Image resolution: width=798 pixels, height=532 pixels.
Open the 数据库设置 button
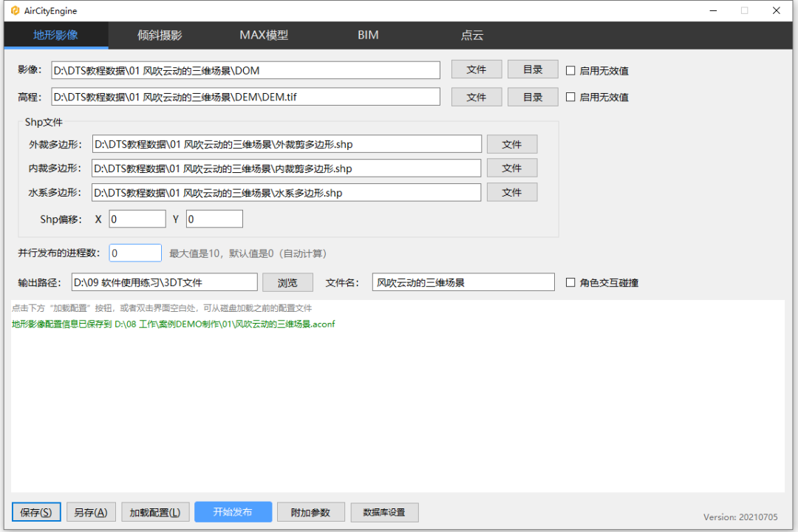pyautogui.click(x=385, y=512)
